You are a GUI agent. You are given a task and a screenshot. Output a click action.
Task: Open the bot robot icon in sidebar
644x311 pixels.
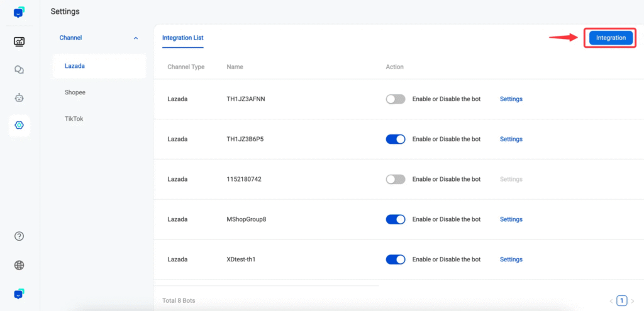point(19,97)
